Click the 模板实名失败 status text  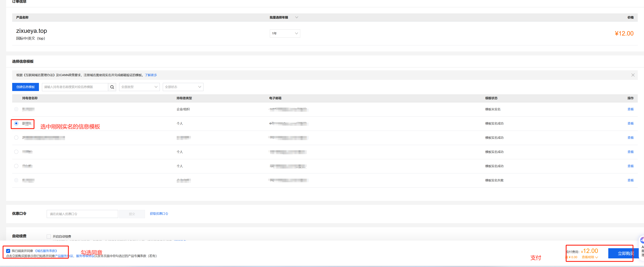494,180
